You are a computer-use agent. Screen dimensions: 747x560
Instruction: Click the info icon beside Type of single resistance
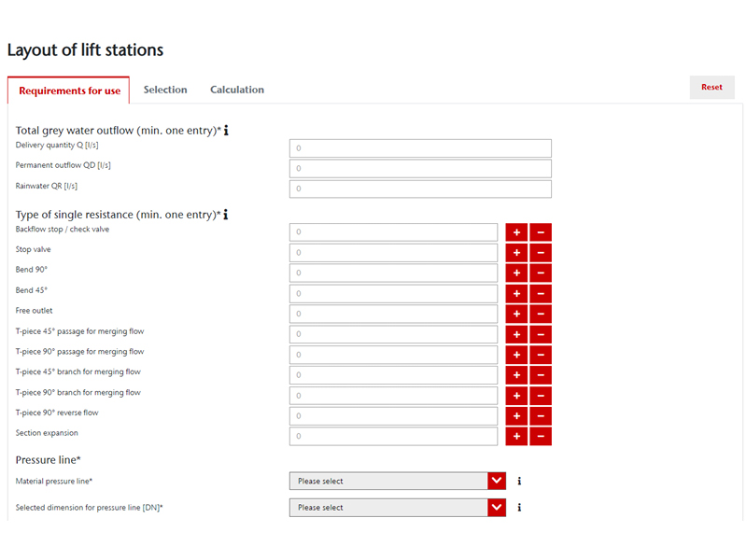(x=226, y=215)
